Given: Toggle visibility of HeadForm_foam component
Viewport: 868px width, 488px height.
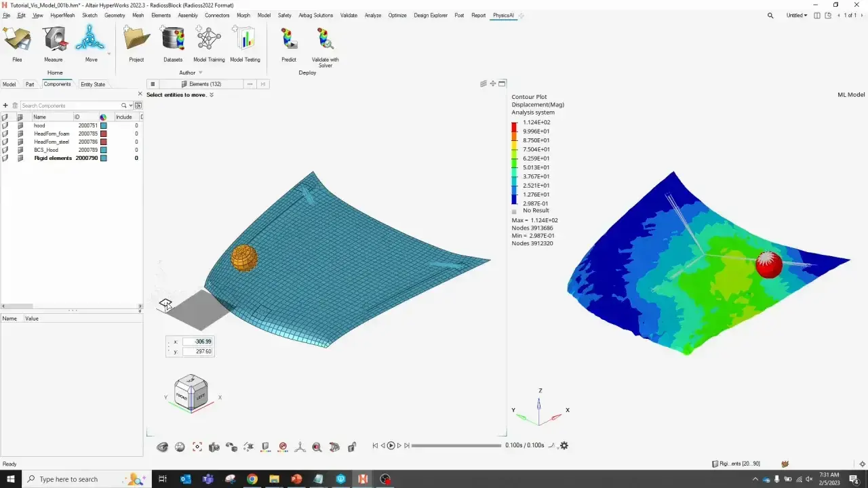Looking at the screenshot, I should click(x=5, y=134).
